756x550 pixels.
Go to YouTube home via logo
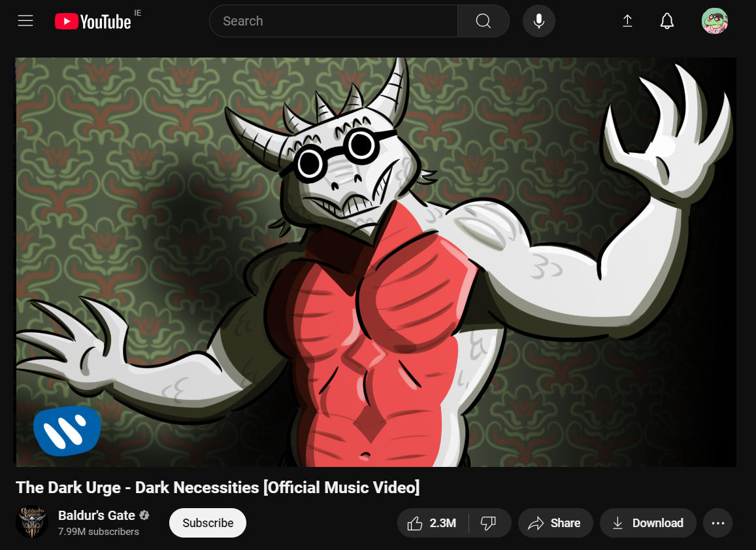[x=93, y=22]
